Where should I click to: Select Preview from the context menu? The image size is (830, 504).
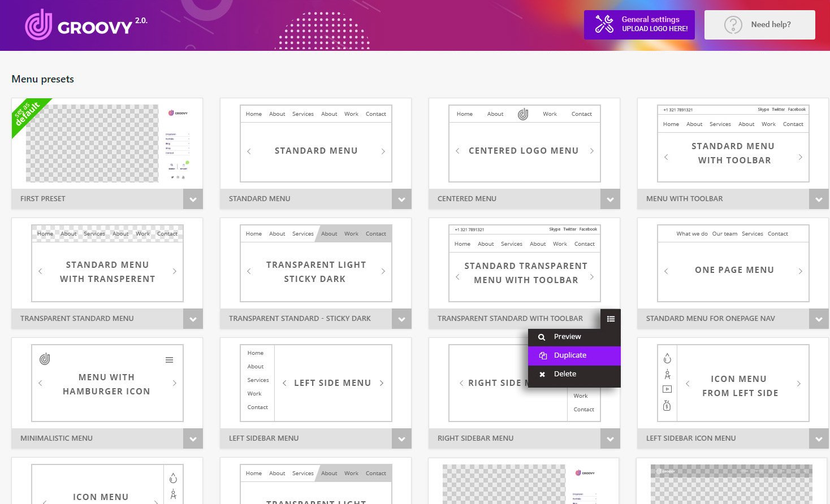click(567, 337)
